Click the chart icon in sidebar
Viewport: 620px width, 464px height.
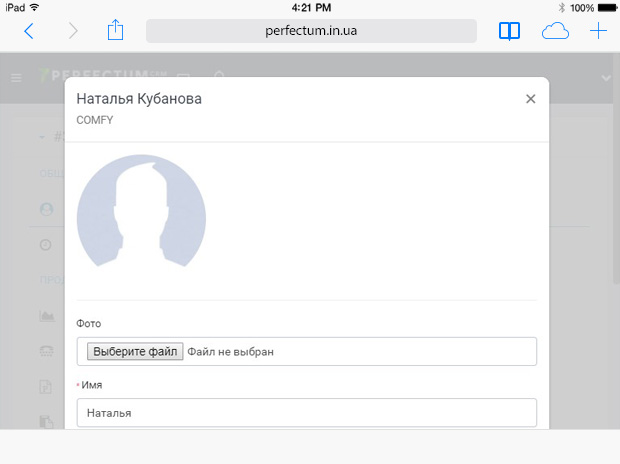click(47, 316)
